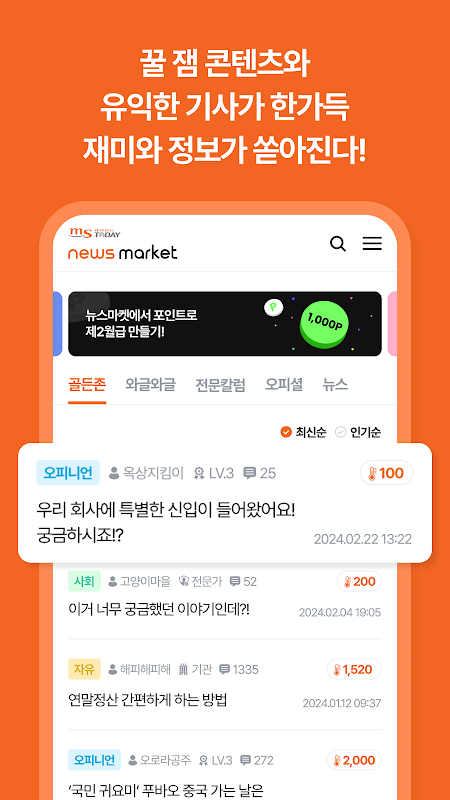Switch to the 와글와글 tab
Screen dimensions: 450x800
click(x=151, y=385)
